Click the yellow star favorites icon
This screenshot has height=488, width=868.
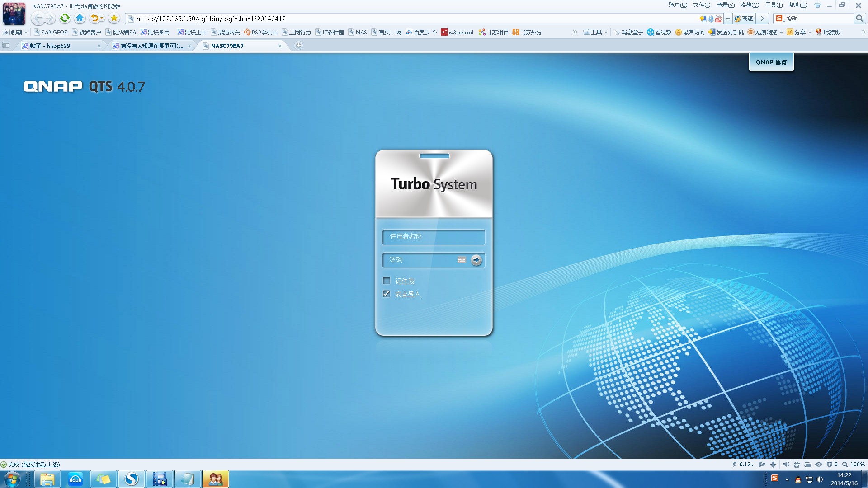(114, 18)
